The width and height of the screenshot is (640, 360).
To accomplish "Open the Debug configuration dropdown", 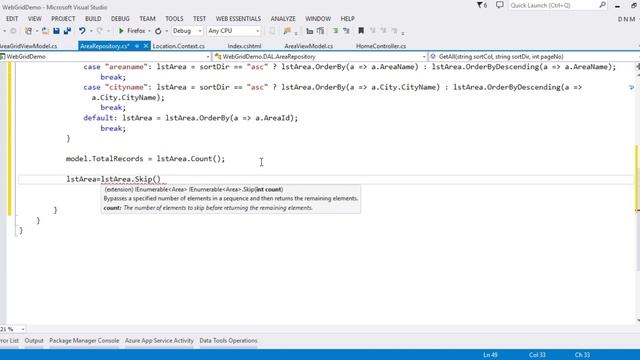I will [187, 31].
